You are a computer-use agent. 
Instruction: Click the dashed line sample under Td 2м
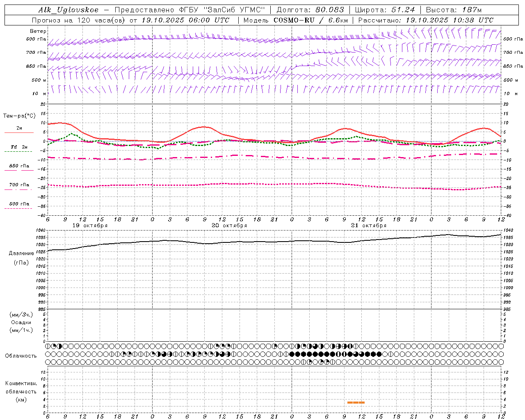click(18, 152)
